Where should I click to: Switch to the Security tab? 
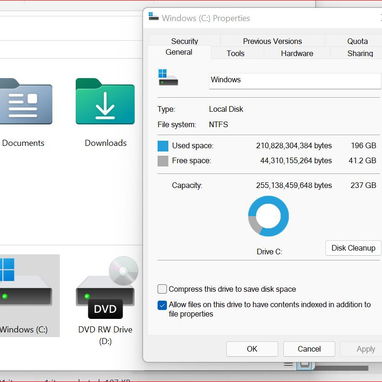tap(184, 41)
